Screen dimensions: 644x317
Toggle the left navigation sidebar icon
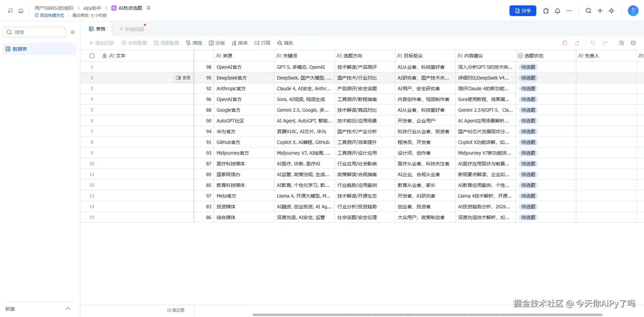[11, 11]
